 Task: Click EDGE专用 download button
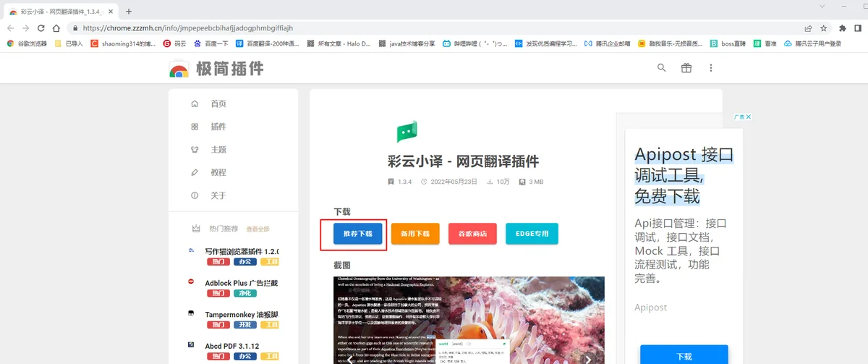click(532, 234)
